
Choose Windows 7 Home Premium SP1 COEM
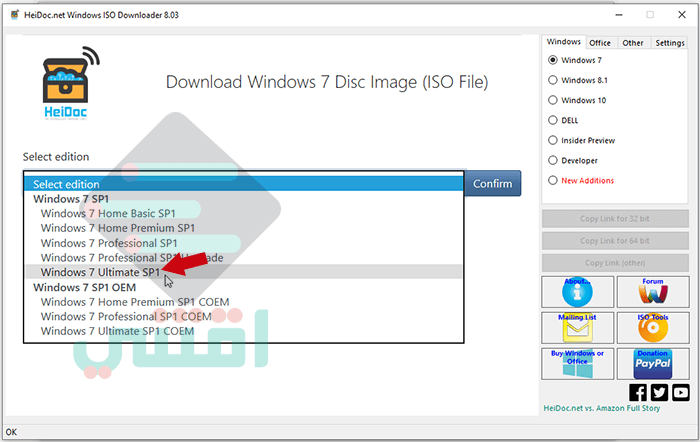click(x=244, y=302)
